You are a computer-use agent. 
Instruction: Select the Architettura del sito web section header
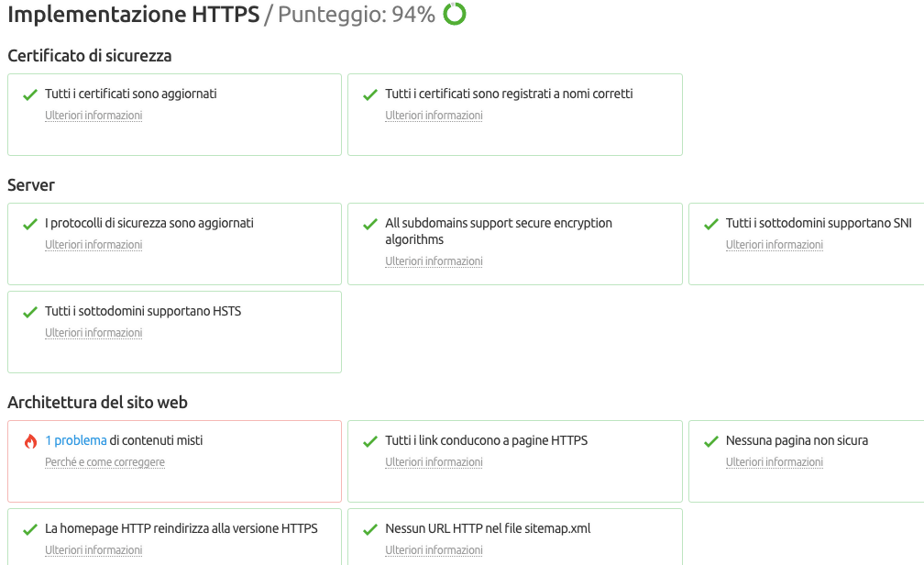point(97,403)
